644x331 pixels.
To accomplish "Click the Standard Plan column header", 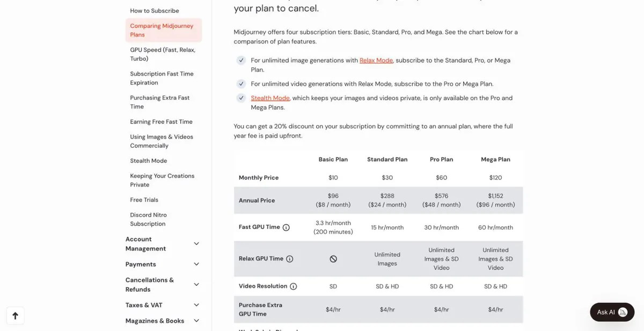I will click(387, 160).
